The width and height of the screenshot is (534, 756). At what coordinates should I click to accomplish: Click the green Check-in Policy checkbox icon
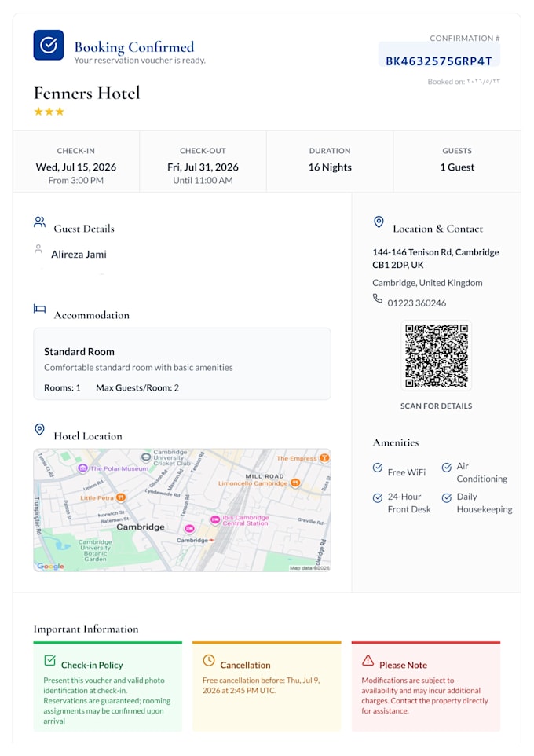click(49, 660)
